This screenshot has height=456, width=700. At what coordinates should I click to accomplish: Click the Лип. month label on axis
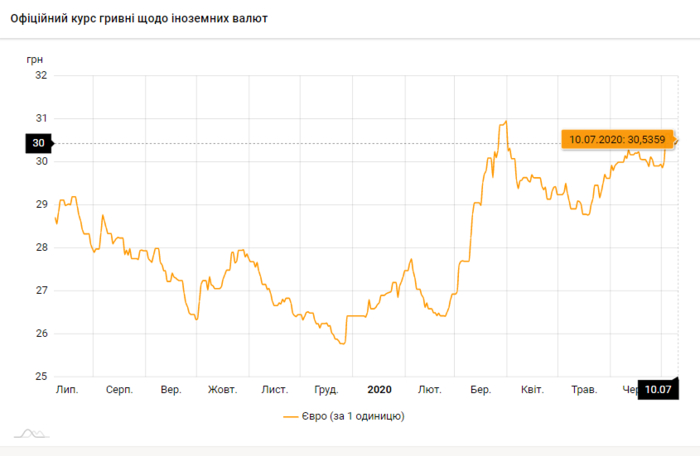tap(67, 390)
